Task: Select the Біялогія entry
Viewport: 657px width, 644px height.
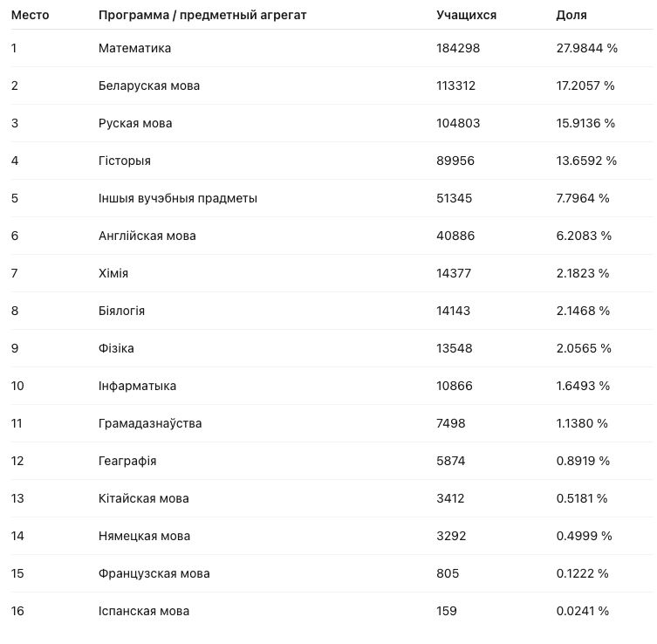Action: [121, 311]
